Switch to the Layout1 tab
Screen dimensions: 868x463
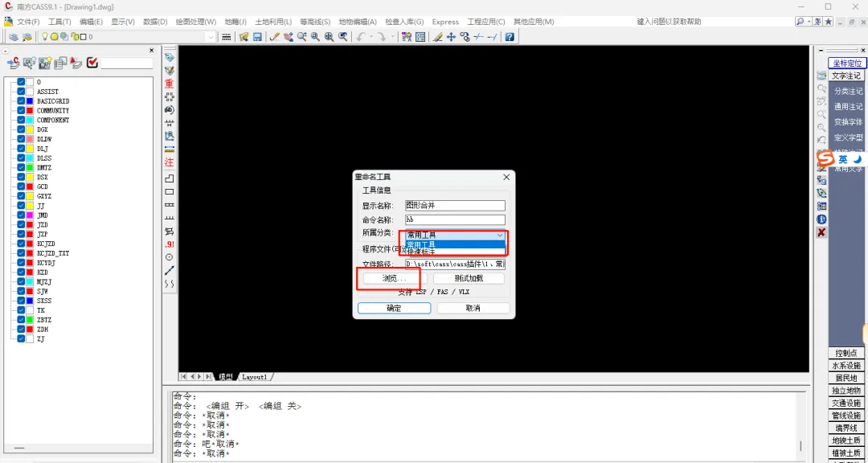coord(255,377)
